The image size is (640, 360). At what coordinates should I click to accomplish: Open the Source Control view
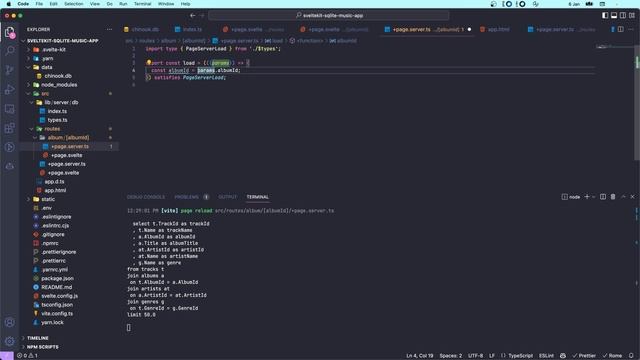9,70
